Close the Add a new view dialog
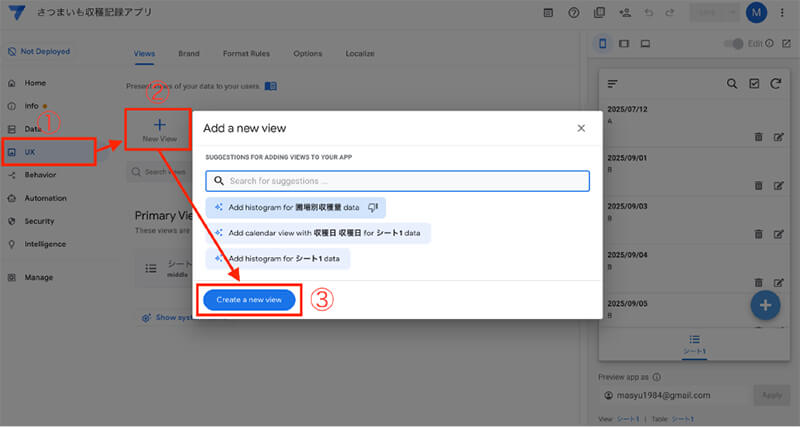 [581, 128]
